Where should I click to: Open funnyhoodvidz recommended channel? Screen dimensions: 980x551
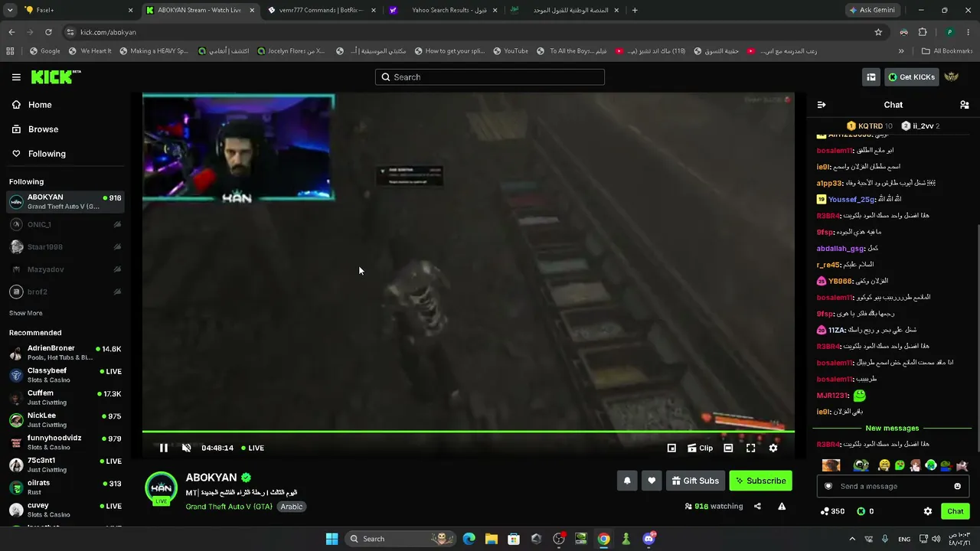click(65, 442)
